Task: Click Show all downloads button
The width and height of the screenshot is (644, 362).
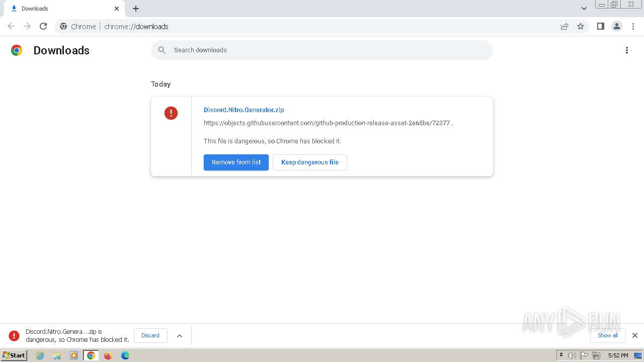Action: point(608,335)
